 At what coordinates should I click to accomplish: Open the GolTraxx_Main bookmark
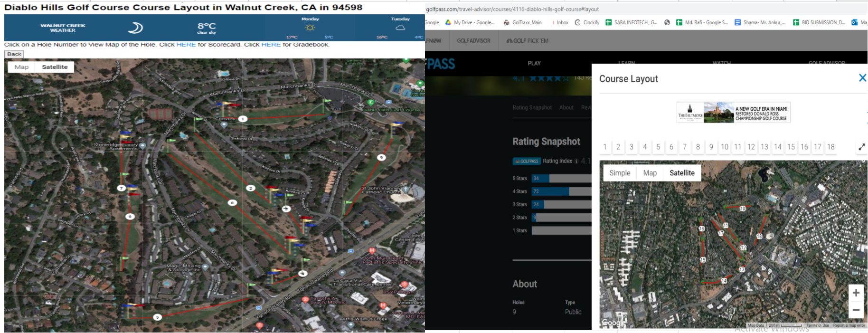522,22
